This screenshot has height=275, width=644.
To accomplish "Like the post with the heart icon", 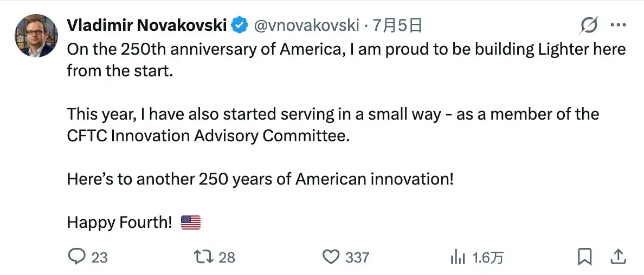I will click(331, 257).
